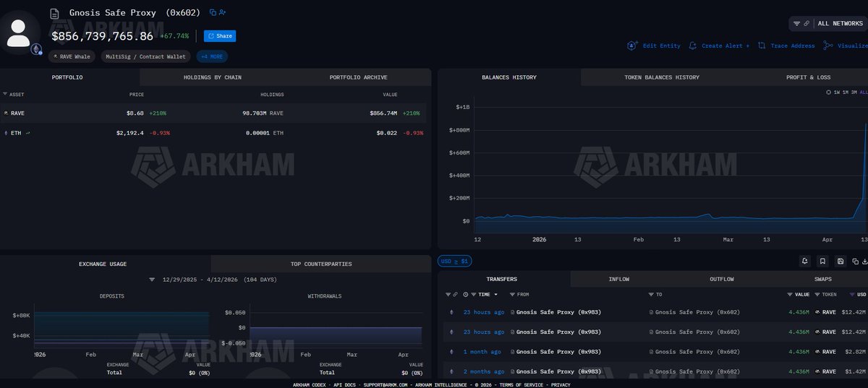Image resolution: width=868 pixels, height=388 pixels.
Task: Click the alert bell icon above the transfers table
Action: [805, 261]
